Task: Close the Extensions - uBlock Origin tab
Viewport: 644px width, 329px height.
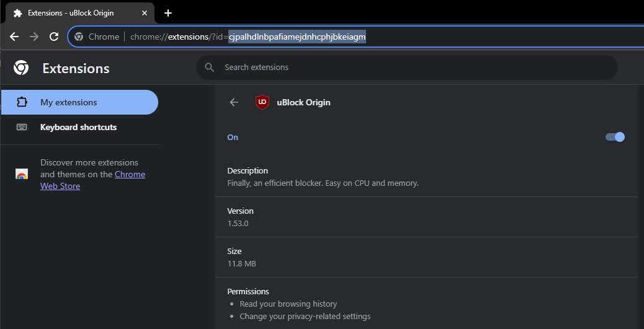Action: 144,13
